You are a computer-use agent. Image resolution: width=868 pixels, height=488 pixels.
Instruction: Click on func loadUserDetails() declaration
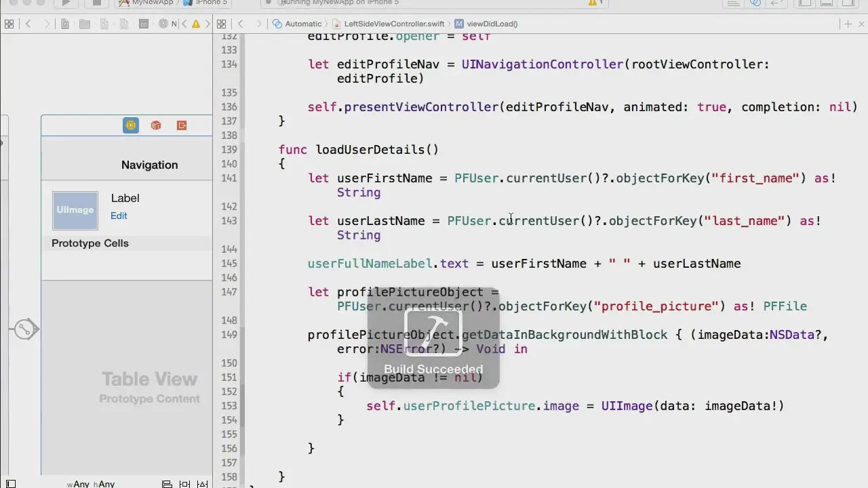tap(359, 150)
